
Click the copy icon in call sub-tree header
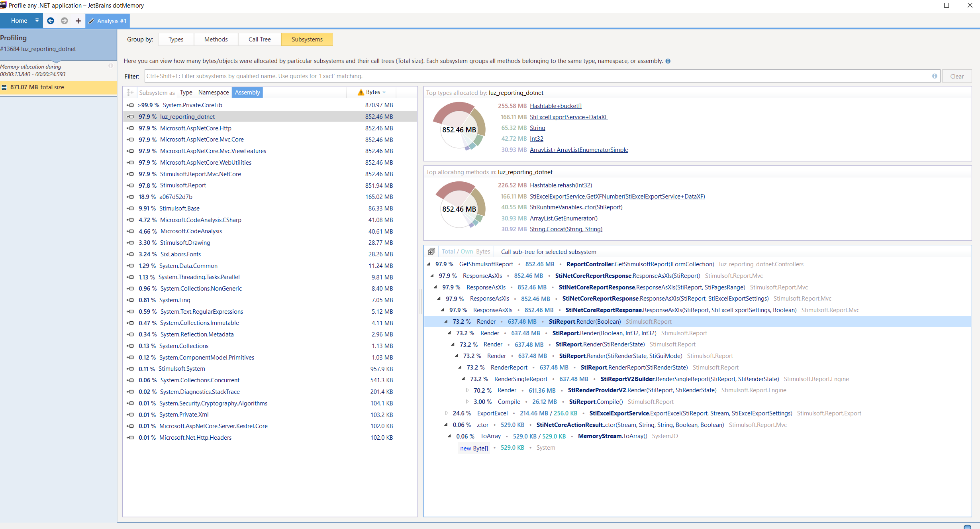click(431, 252)
